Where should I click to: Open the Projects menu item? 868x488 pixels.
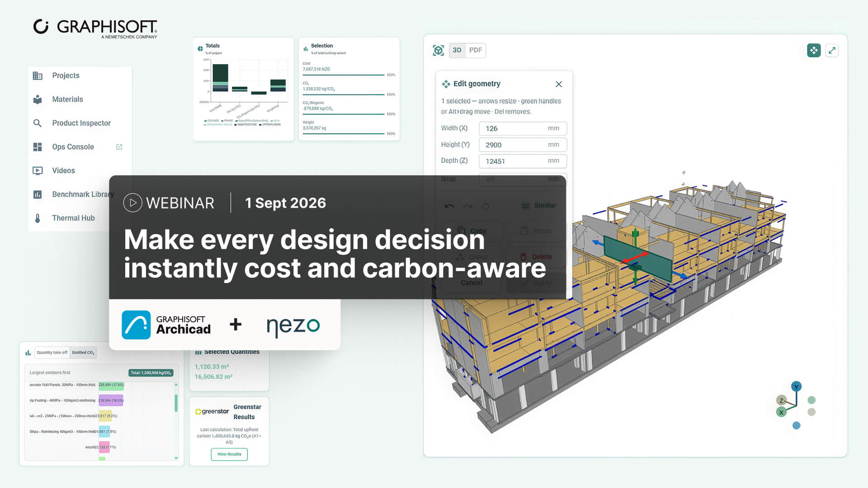(66, 75)
